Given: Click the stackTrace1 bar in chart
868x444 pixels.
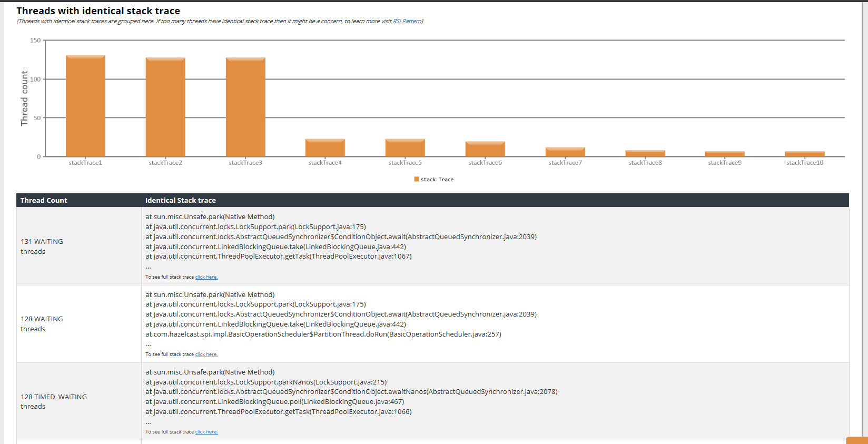Looking at the screenshot, I should click(x=85, y=105).
